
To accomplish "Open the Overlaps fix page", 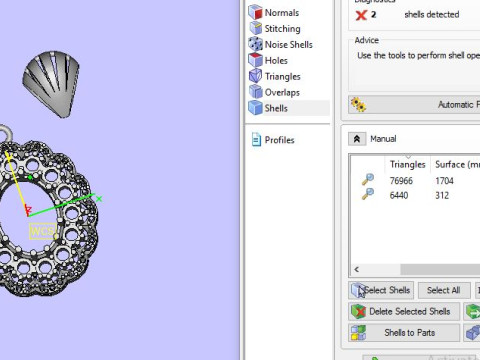I will coord(274,92).
